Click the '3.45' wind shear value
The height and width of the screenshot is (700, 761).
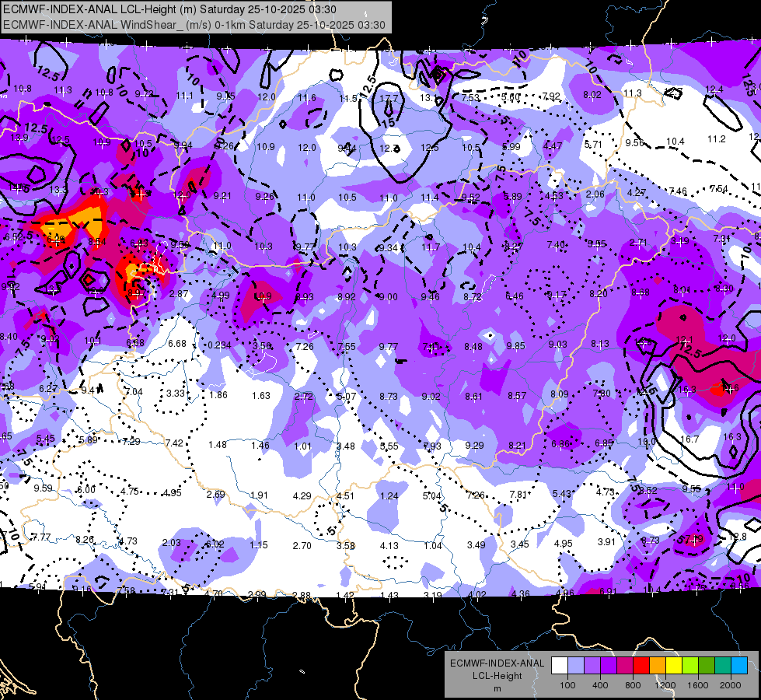click(520, 544)
